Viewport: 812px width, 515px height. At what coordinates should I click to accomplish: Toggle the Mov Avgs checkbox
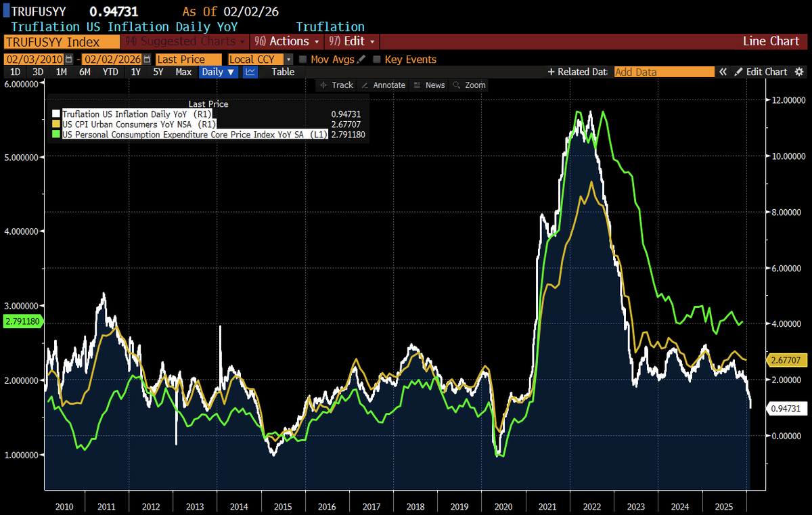(302, 60)
